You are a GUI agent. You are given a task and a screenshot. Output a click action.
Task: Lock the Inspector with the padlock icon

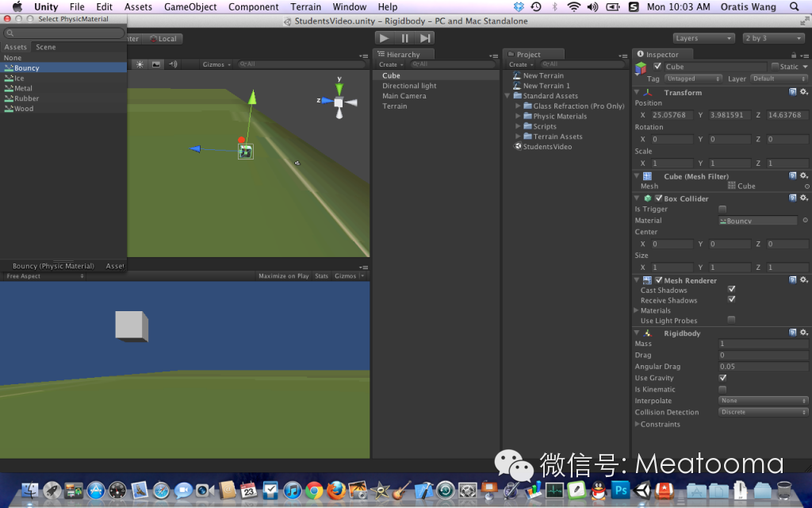tap(793, 55)
